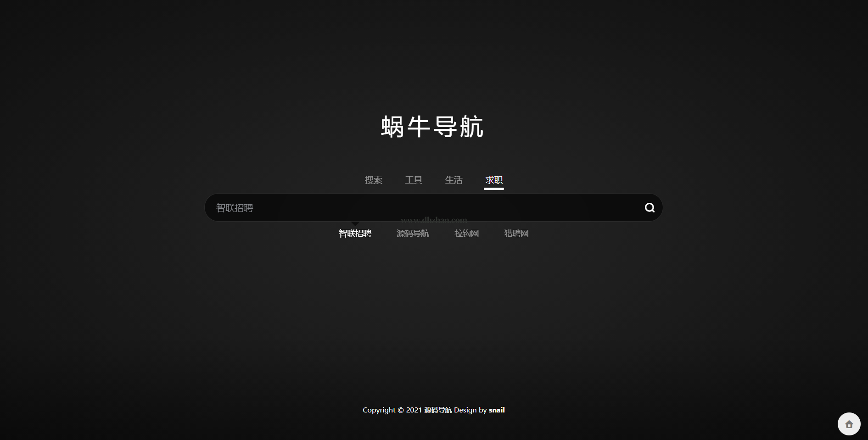Click the 2021 year in the footer
868x440 pixels.
[x=414, y=410]
